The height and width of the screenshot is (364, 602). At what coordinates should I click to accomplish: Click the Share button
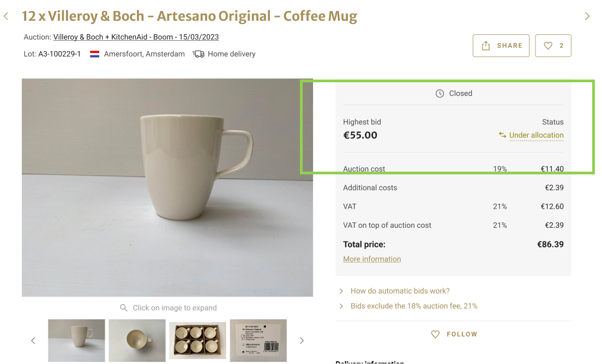click(501, 46)
